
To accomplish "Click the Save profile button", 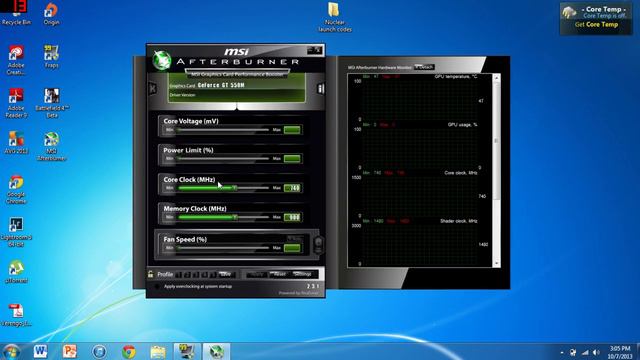I will pos(227,274).
